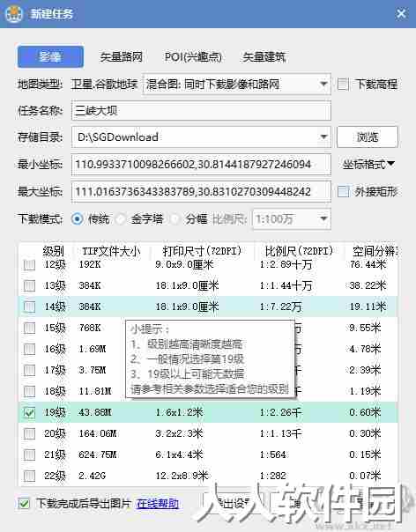This screenshot has width=416, height=532.
Task: Click the 43.88M file size cell
Action: (94, 412)
